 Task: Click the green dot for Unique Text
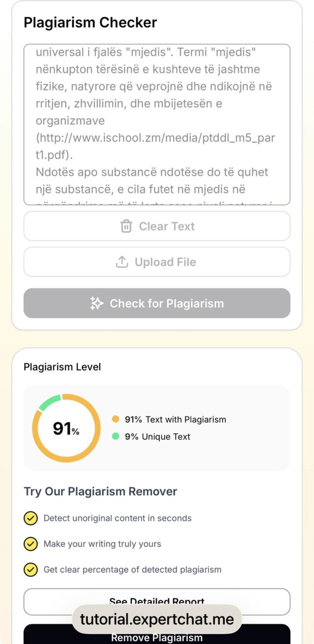[x=116, y=436]
